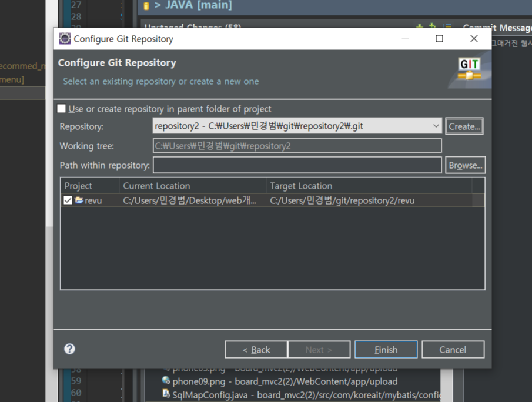Click JAVA [main] repository label behind dialog

[199, 5]
